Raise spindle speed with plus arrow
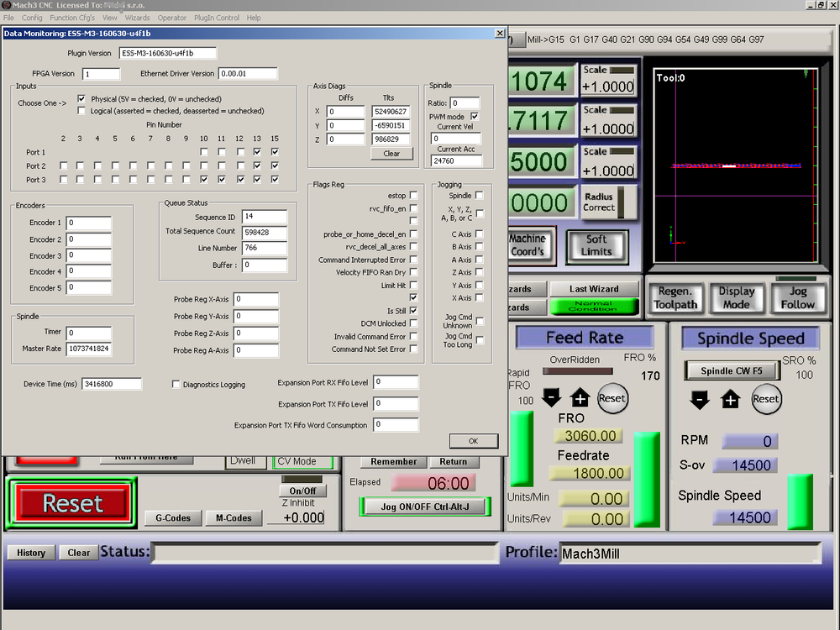The width and height of the screenshot is (840, 630). pos(730,399)
